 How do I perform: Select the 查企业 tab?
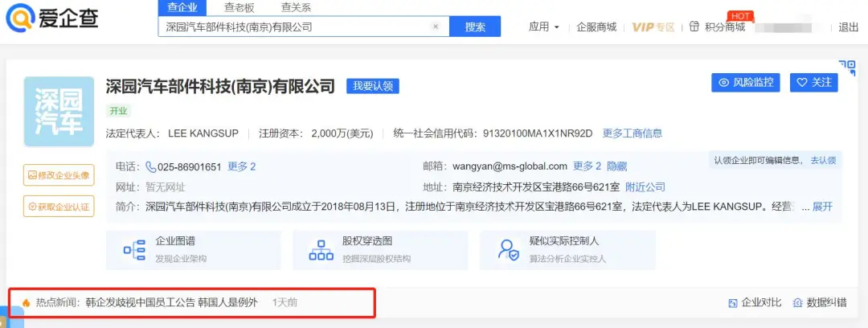(182, 8)
